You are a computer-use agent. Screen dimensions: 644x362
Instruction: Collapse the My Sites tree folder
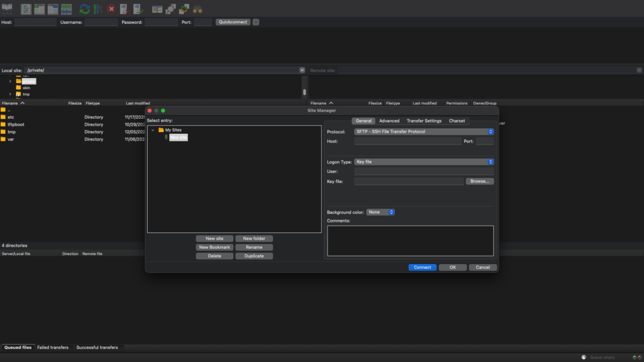[153, 130]
